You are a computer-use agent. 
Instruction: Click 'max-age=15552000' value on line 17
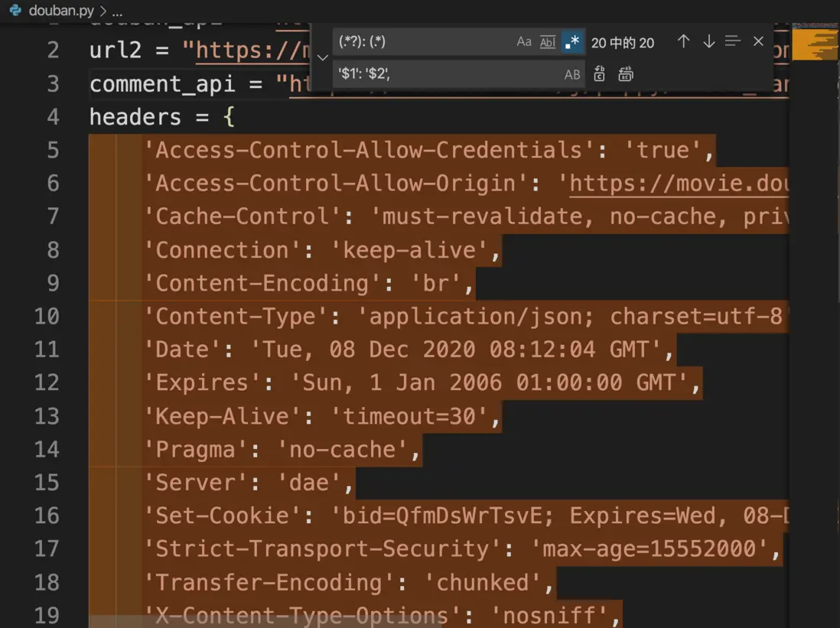coord(650,549)
